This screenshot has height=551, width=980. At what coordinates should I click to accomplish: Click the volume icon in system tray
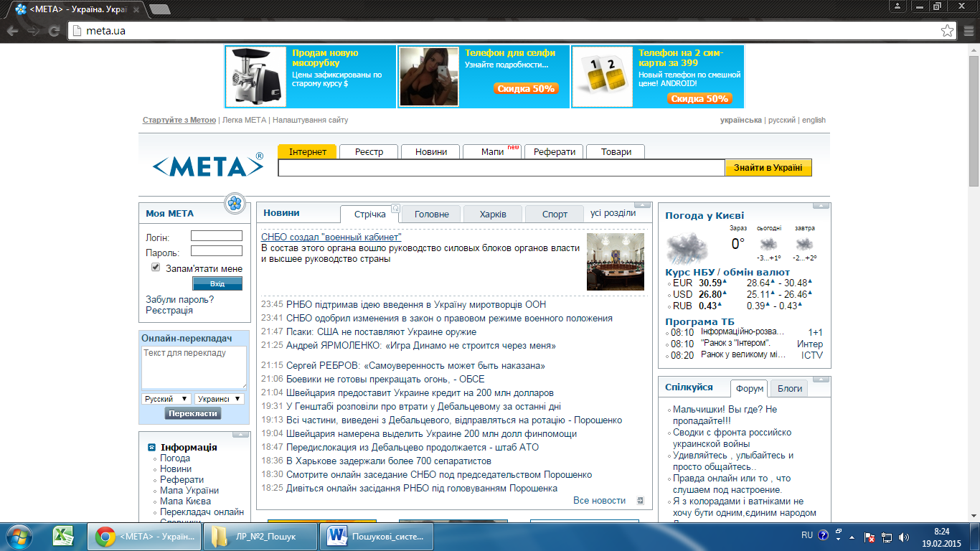click(x=904, y=536)
